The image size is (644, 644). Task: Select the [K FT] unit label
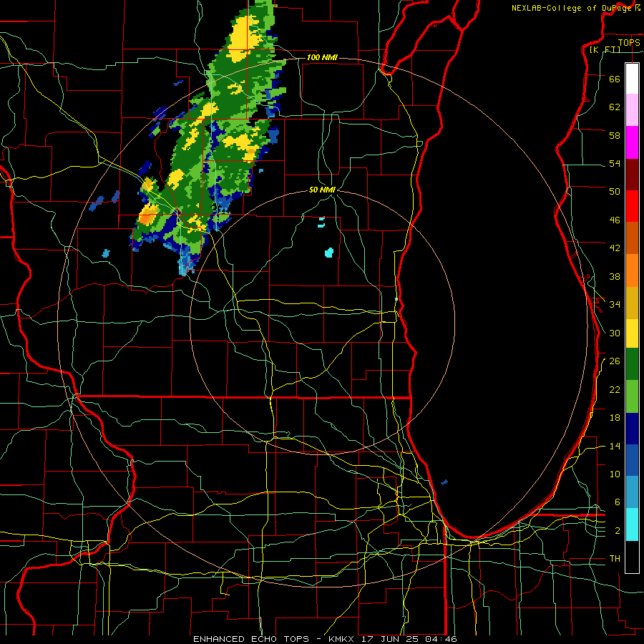(605, 50)
